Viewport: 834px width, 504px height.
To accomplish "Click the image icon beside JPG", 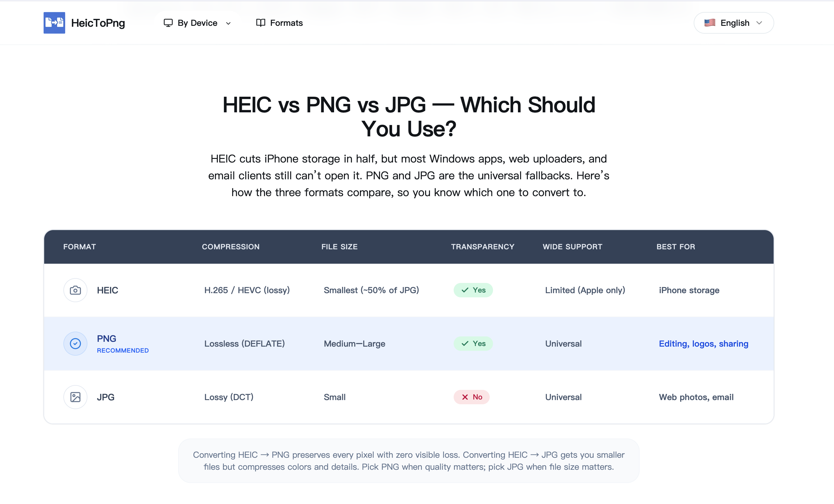I will pos(75,397).
